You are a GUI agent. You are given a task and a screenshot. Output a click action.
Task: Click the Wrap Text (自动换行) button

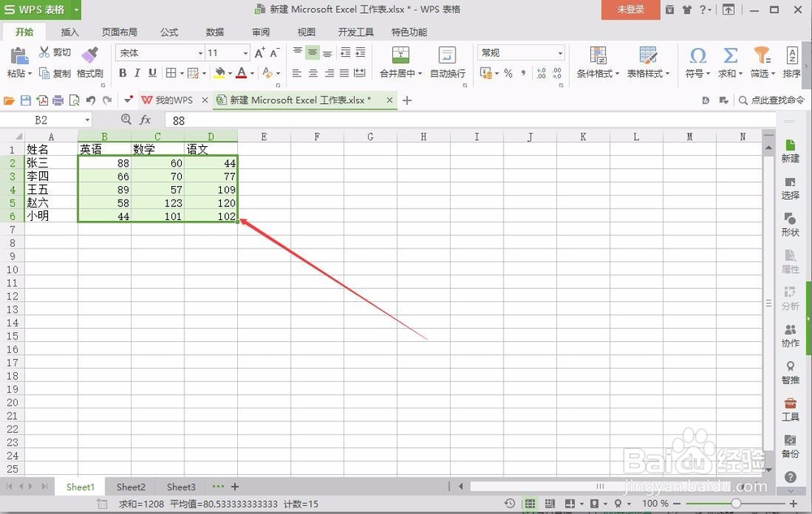tap(447, 63)
